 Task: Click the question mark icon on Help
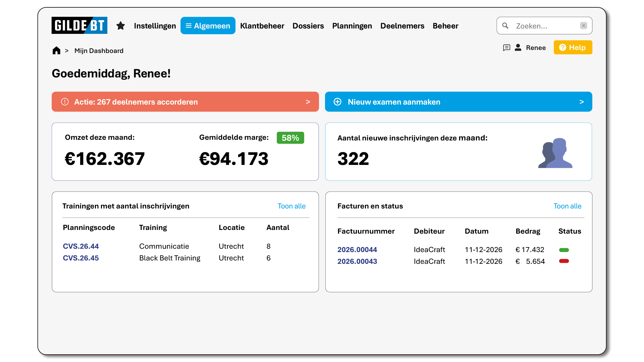[x=563, y=48]
